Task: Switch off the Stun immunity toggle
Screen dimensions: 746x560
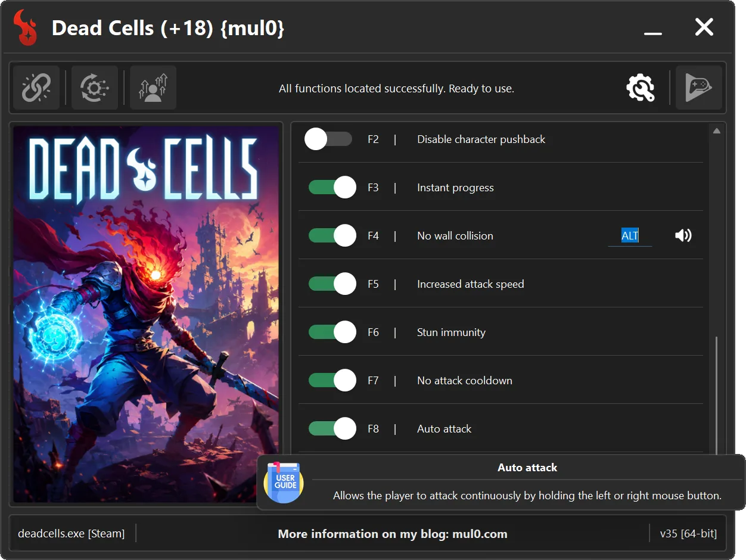Action: 332,332
